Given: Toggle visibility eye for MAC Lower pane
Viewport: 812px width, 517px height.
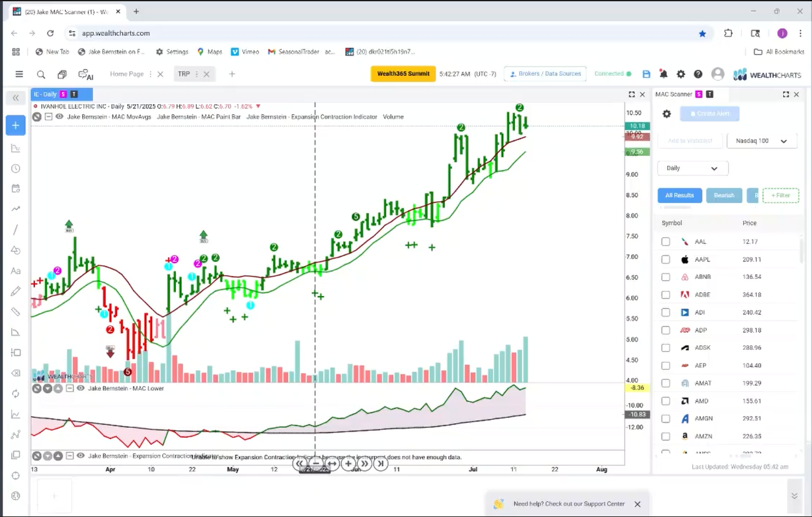Looking at the screenshot, I should pos(81,389).
